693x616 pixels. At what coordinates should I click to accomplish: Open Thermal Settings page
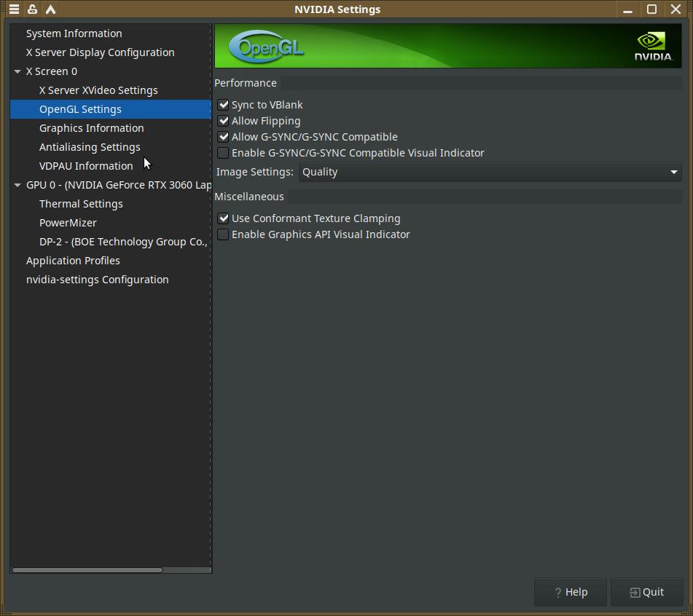[x=82, y=204]
